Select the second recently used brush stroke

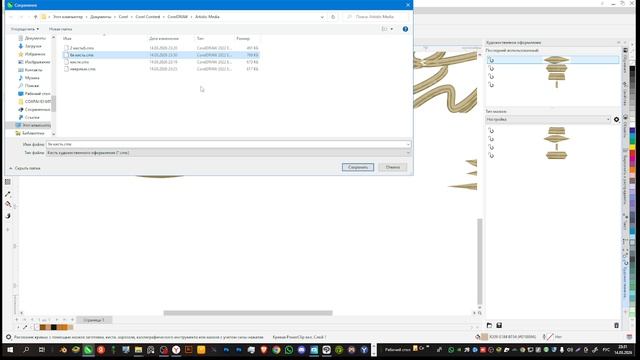553,68
